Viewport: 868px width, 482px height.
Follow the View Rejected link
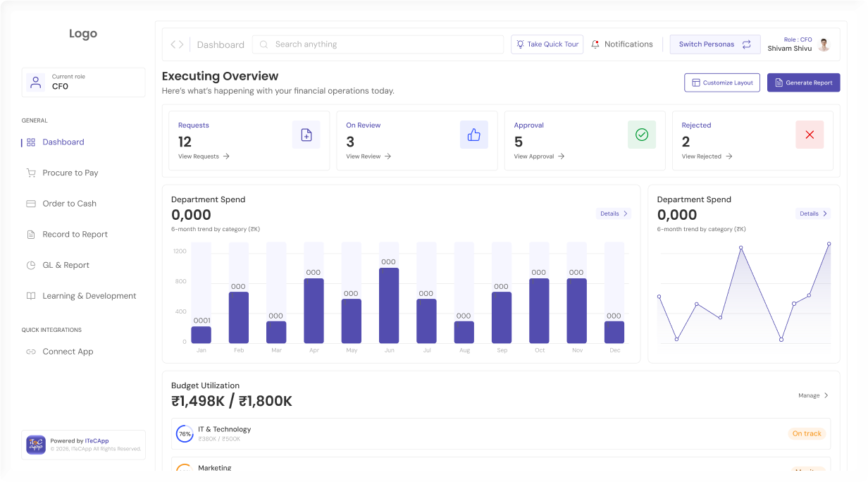(707, 156)
